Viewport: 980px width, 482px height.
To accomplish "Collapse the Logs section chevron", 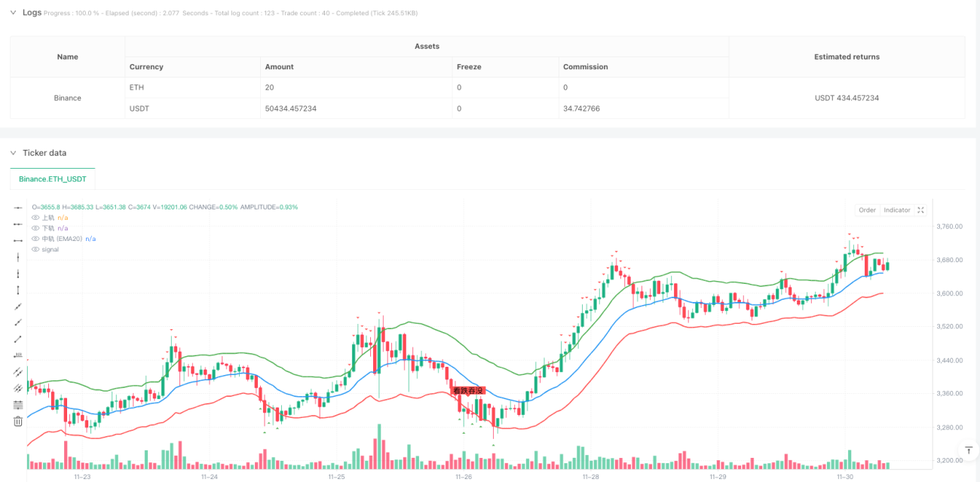I will (13, 13).
